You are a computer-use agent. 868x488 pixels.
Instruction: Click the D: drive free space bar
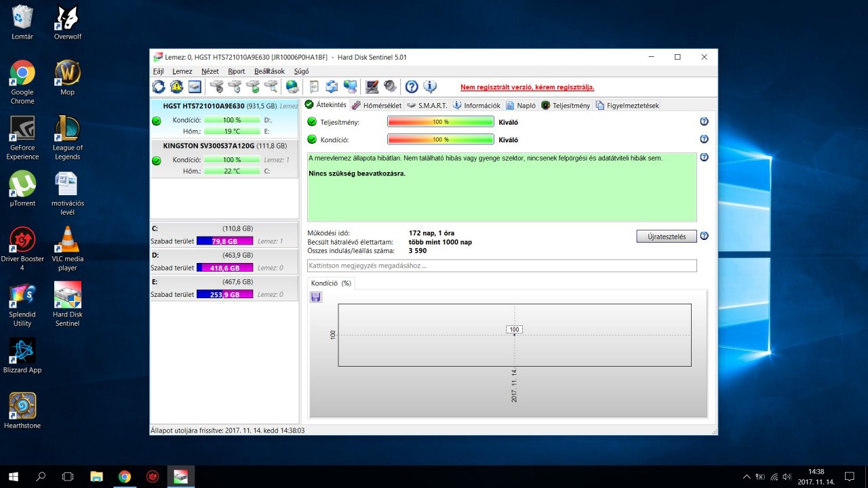click(224, 268)
